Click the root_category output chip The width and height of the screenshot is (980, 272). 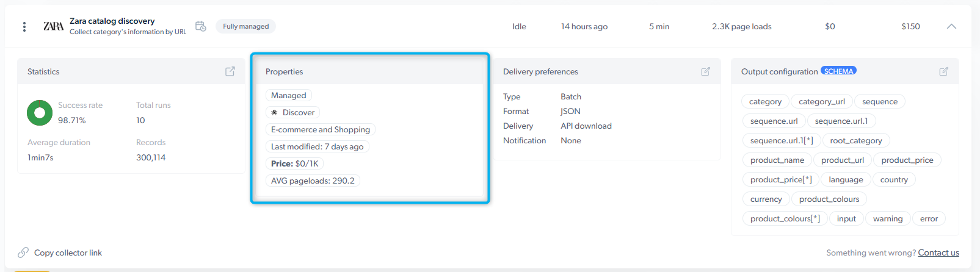point(856,140)
